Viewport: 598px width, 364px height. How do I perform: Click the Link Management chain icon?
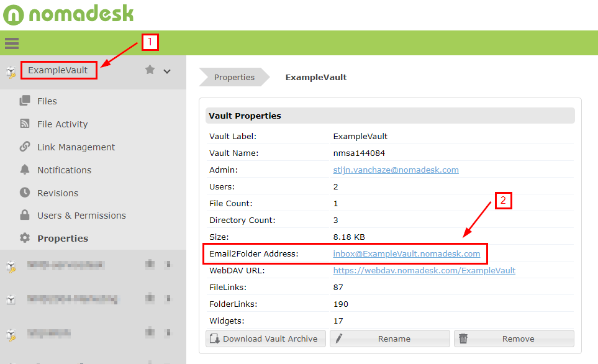[25, 147]
